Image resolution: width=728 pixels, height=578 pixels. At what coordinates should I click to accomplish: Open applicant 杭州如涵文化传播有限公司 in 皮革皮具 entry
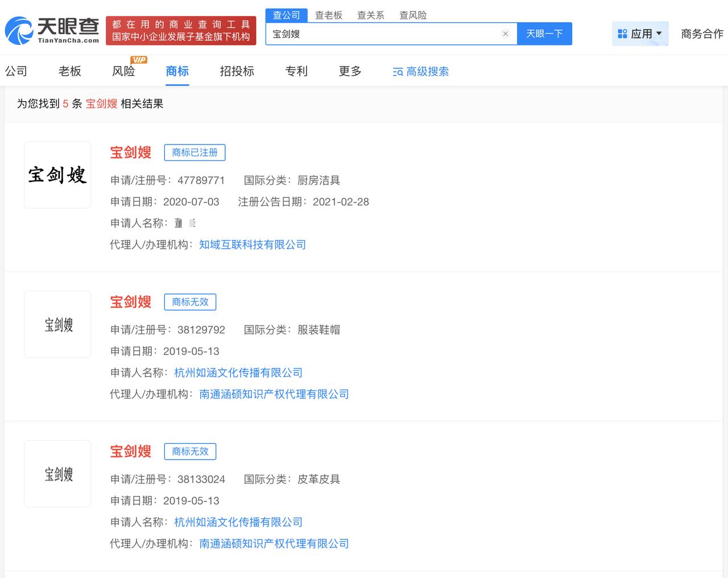point(238,522)
